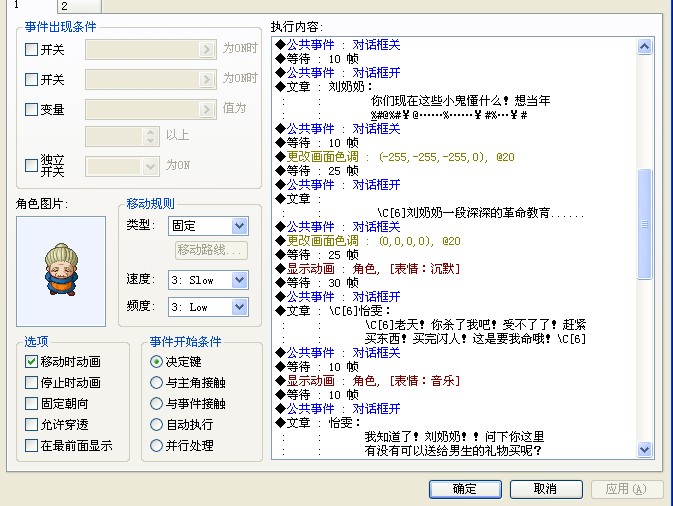Open the 独立开关 letter dropdown
Image resolution: width=673 pixels, height=506 pixels.
click(x=150, y=166)
